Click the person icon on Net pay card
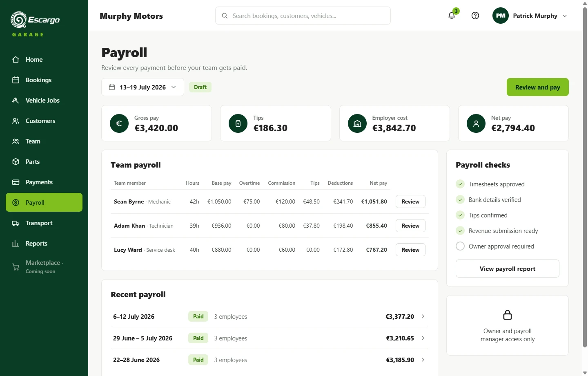Screen dimensions: 588x376 point(476,123)
